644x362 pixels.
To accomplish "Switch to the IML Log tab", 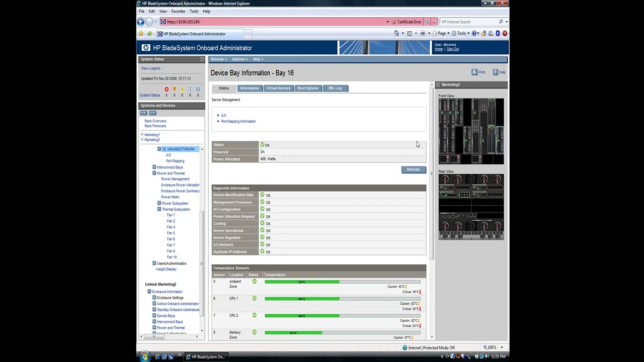I will 335,88.
